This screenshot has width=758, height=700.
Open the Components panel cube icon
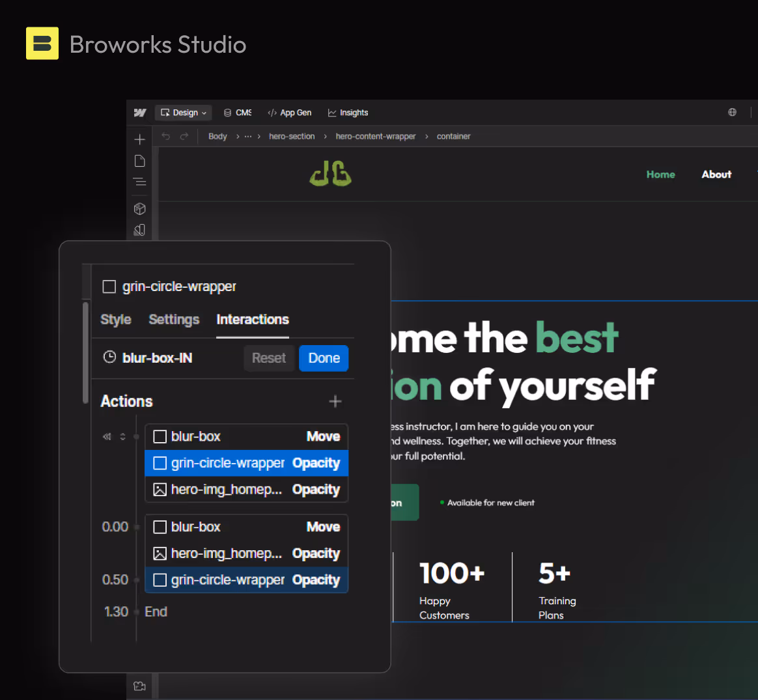point(139,208)
